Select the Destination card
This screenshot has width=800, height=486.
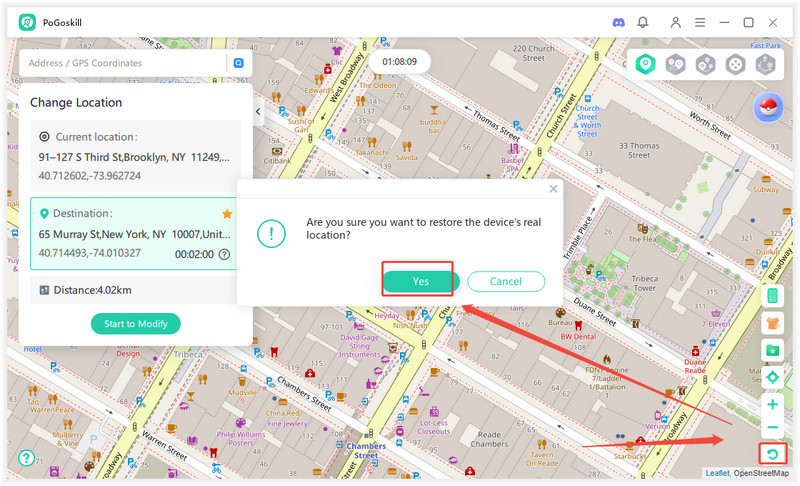click(x=136, y=234)
